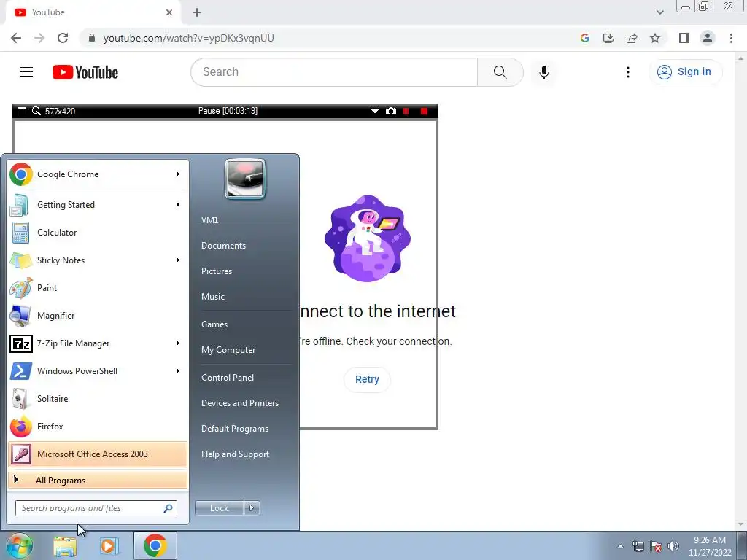Open a new Chrome tab
The width and height of the screenshot is (747, 560).
(197, 12)
